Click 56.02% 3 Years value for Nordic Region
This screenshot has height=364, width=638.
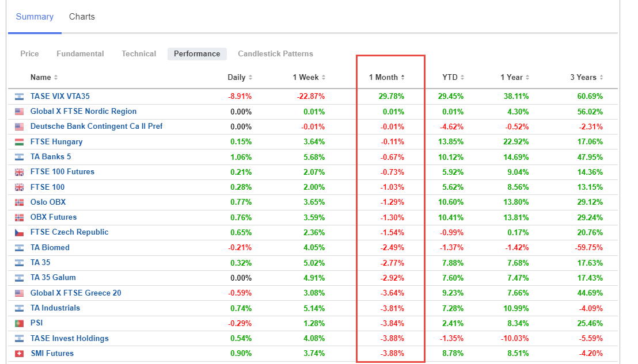pos(590,112)
